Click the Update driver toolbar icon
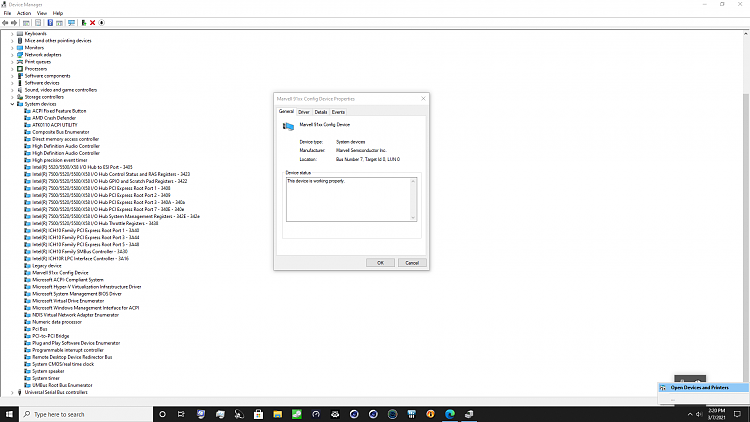Image resolution: width=750 pixels, height=422 pixels. coord(84,22)
